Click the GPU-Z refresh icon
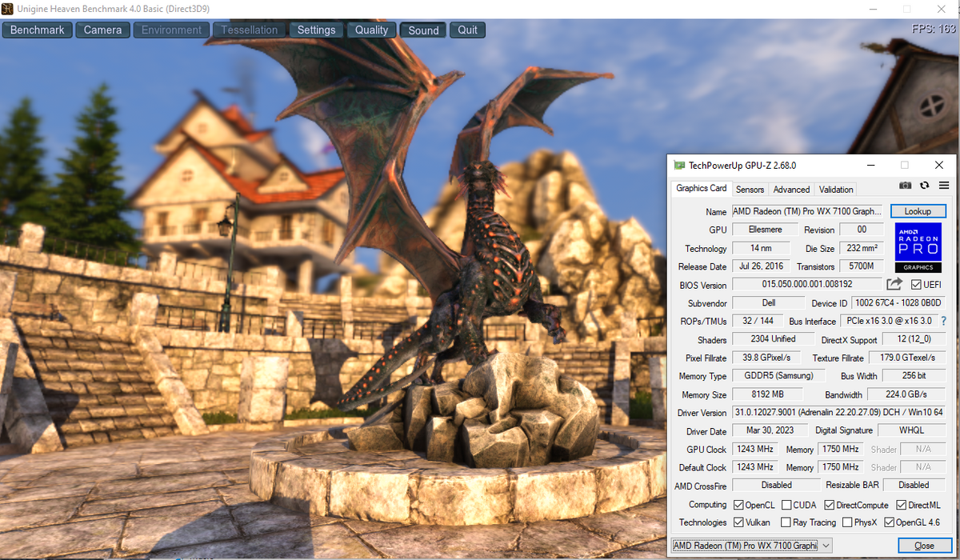 coord(924,186)
